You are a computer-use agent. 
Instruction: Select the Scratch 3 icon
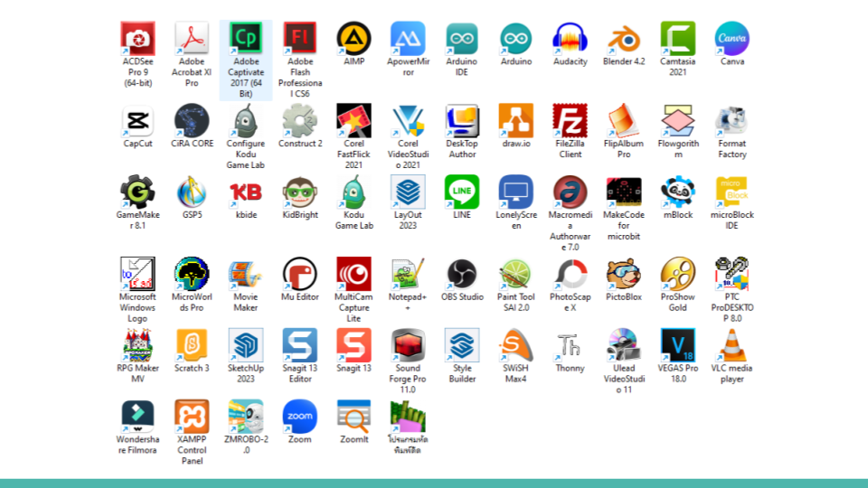[x=192, y=345]
